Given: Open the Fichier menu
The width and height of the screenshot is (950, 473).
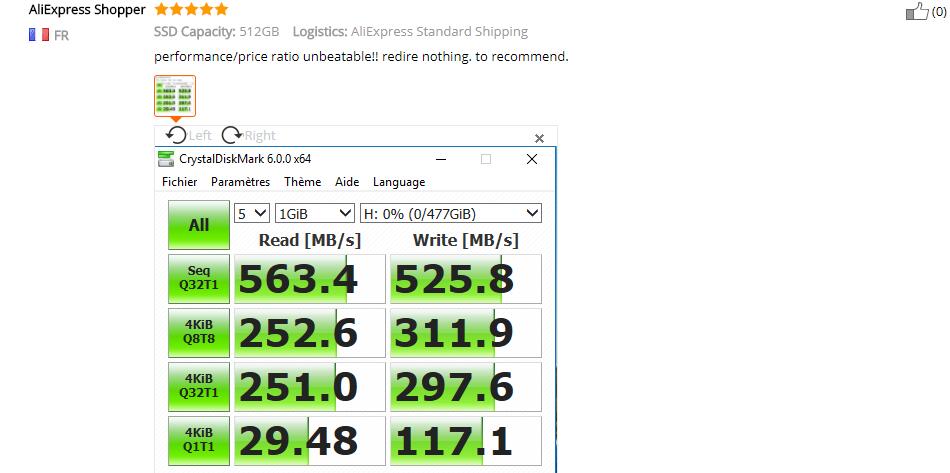Looking at the screenshot, I should point(179,182).
